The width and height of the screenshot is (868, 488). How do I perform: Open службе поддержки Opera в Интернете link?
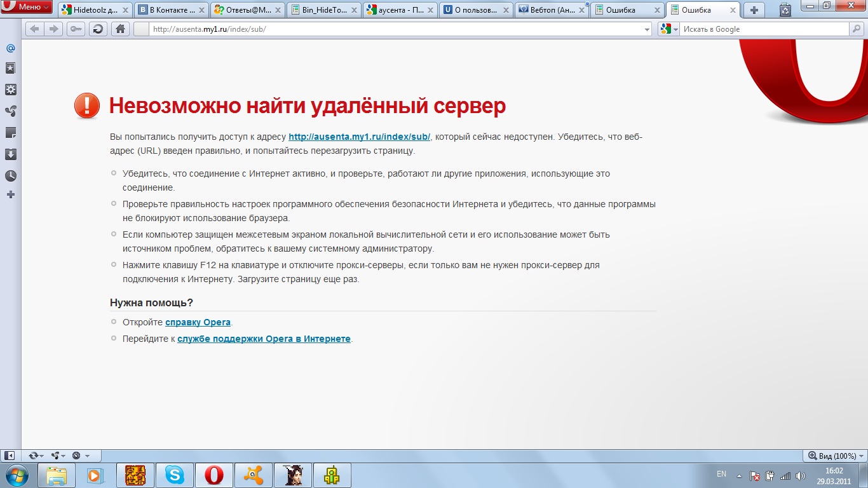pos(264,339)
